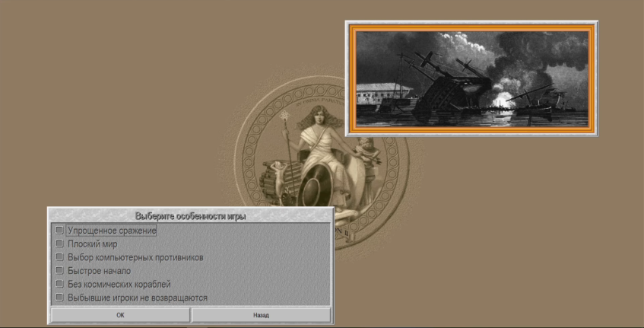
Task: Confirm game options with OK button
Action: (x=120, y=315)
